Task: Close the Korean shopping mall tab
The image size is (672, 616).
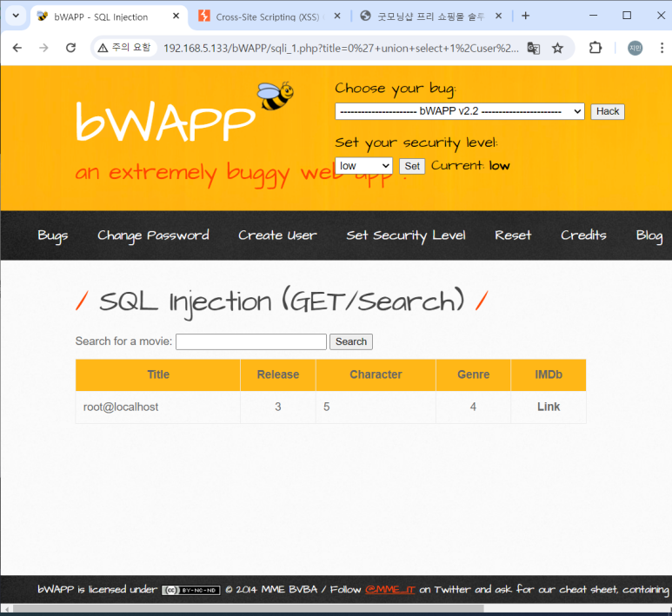Action: [x=498, y=16]
